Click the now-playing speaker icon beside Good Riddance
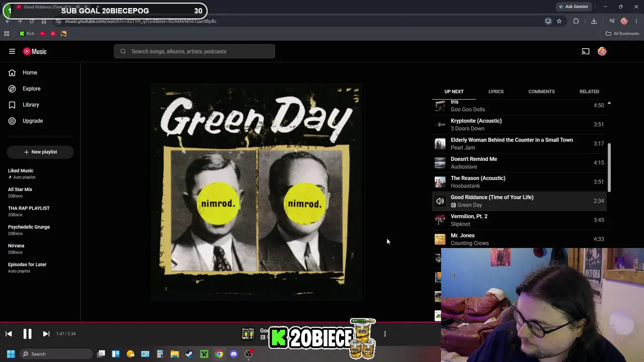 (x=440, y=201)
